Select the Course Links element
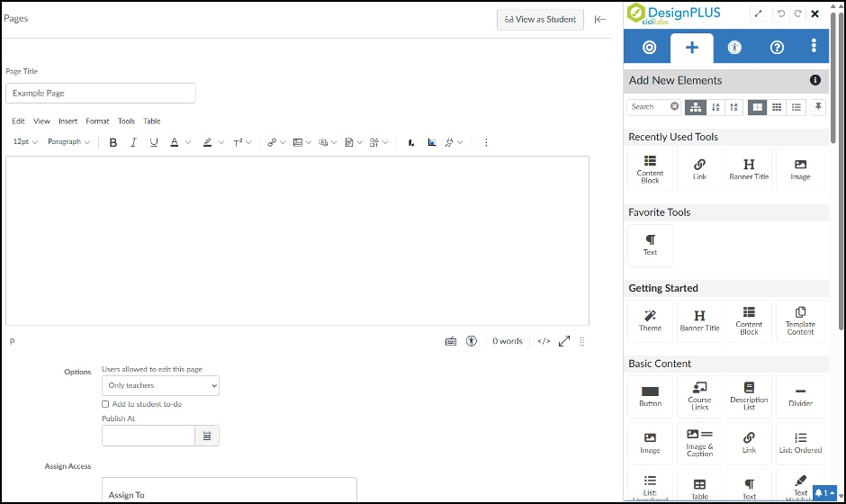Image resolution: width=846 pixels, height=504 pixels. (699, 396)
